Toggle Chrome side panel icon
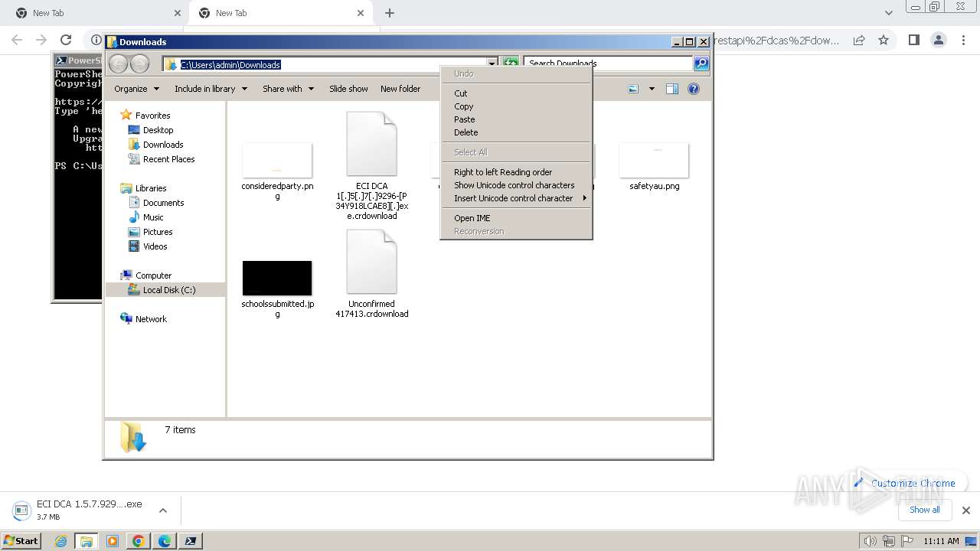The width and height of the screenshot is (980, 551). (913, 40)
